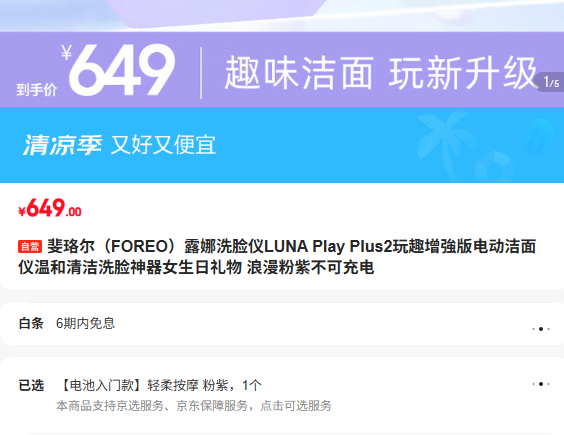Open the 白条 installment label

(31, 323)
